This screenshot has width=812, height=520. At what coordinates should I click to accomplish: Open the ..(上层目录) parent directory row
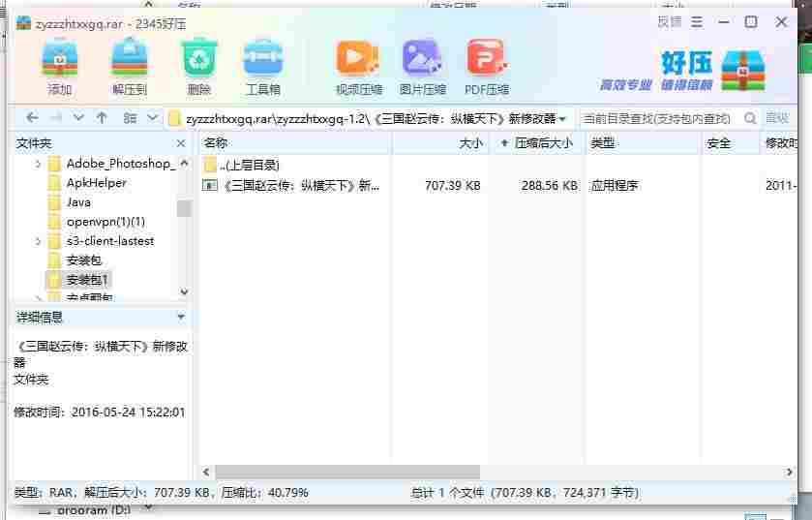point(249,166)
